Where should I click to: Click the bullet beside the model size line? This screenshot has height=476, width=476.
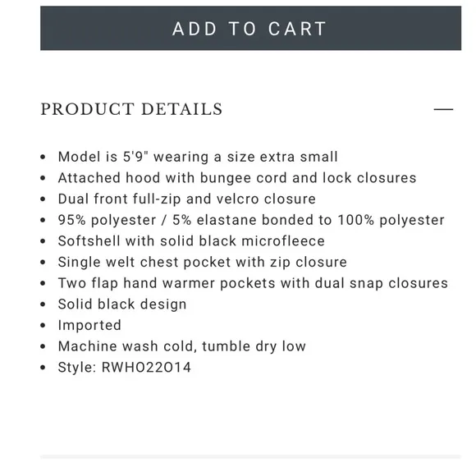[x=43, y=158]
